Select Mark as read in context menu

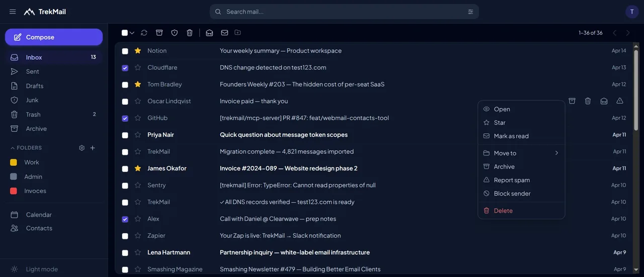point(521,136)
